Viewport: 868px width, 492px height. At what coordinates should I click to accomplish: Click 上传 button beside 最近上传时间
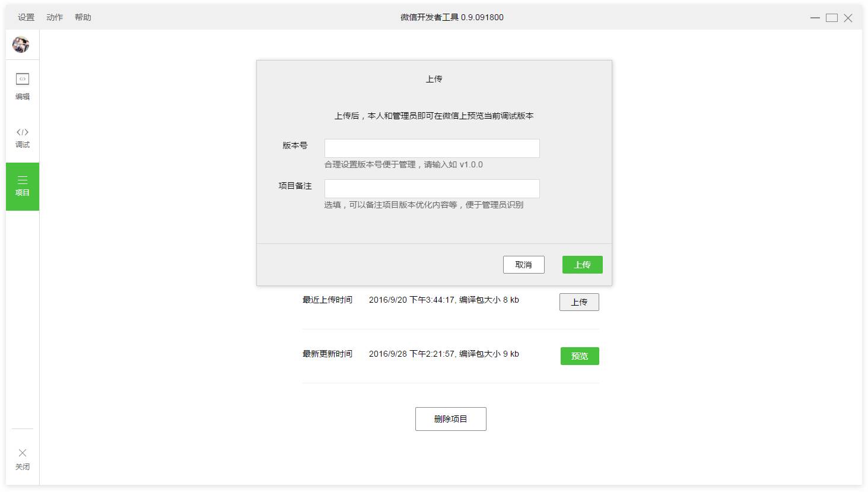pyautogui.click(x=579, y=302)
